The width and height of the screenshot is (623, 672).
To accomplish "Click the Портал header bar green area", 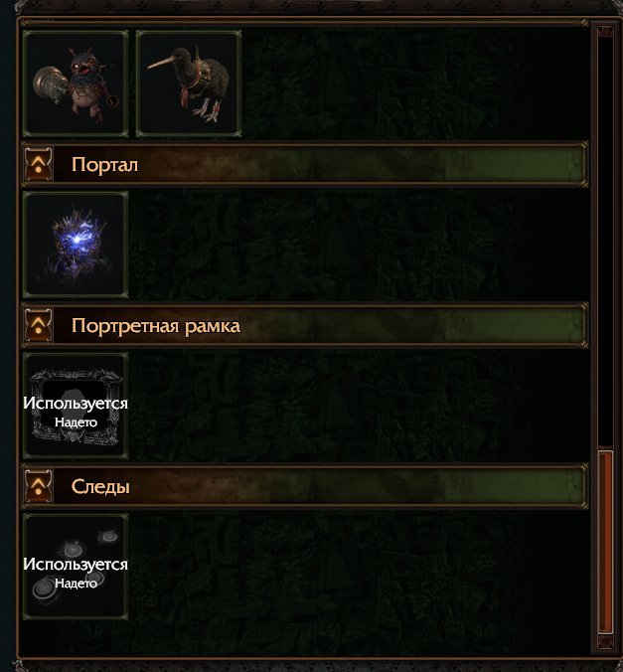I will (493, 165).
